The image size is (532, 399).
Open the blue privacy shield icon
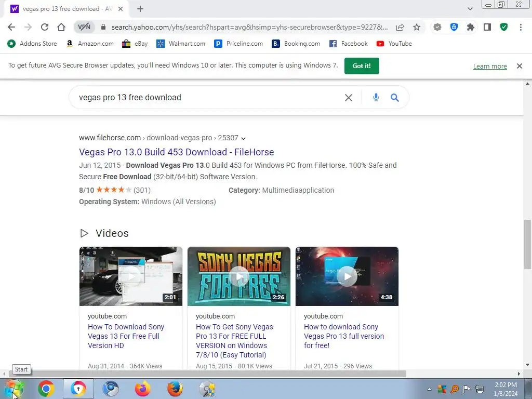(454, 27)
